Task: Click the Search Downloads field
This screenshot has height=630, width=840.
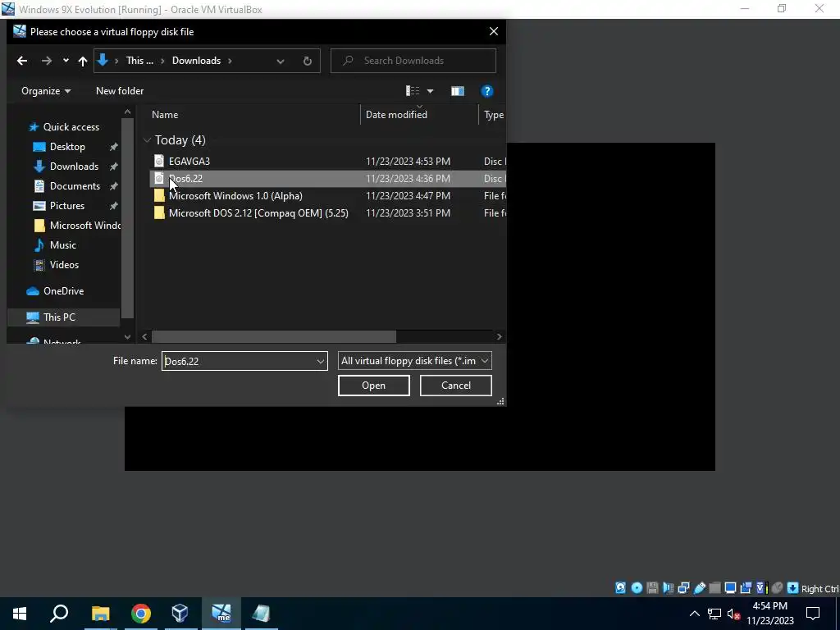Action: 413,61
